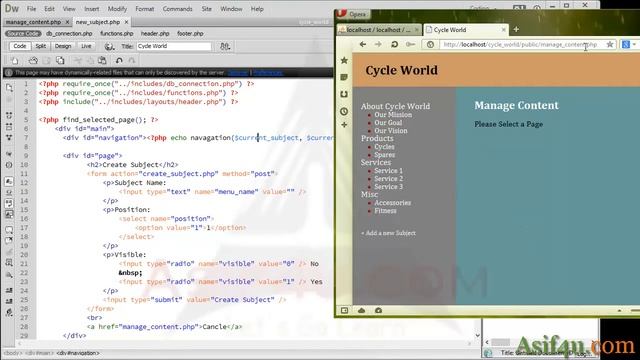Click Format Source Code icon at toolbar bottom
The height and width of the screenshot is (360, 640).
9,312
